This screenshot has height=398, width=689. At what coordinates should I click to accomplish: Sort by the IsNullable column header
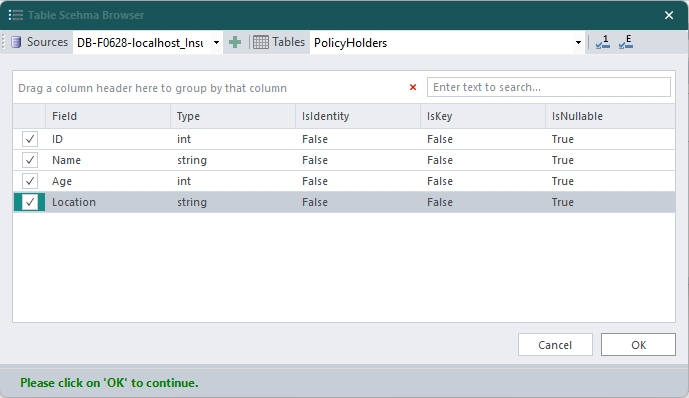(610, 116)
